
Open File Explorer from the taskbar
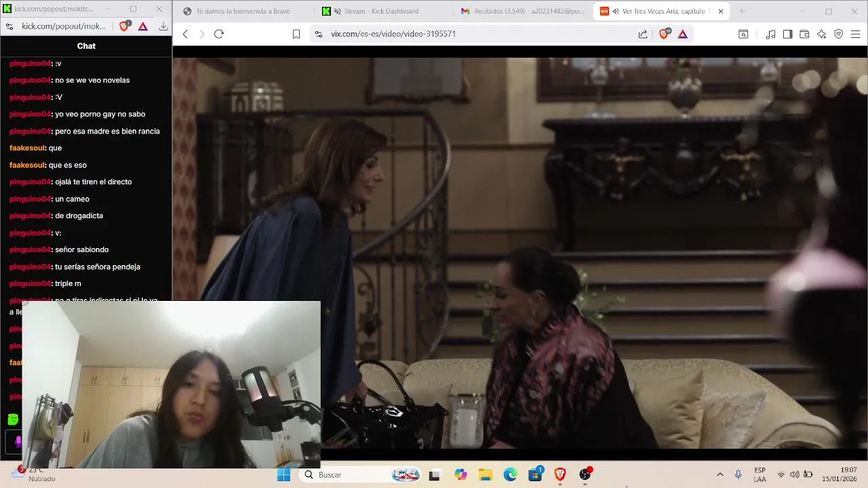(486, 475)
